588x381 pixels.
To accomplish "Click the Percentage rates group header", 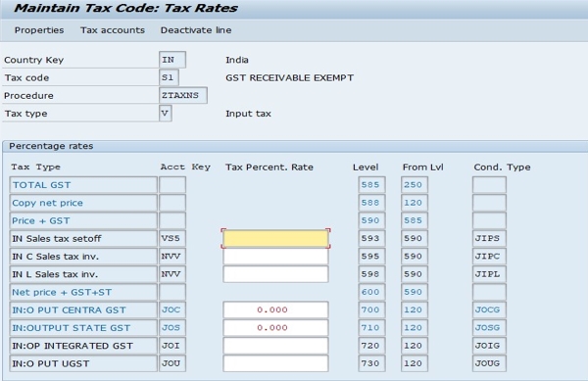I will (51, 146).
